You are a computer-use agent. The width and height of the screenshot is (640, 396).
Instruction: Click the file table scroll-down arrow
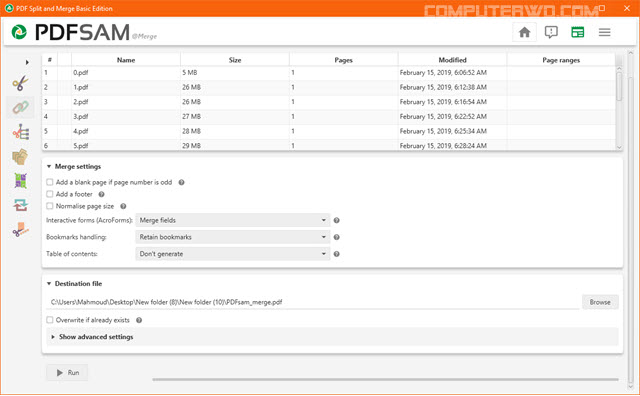point(619,147)
